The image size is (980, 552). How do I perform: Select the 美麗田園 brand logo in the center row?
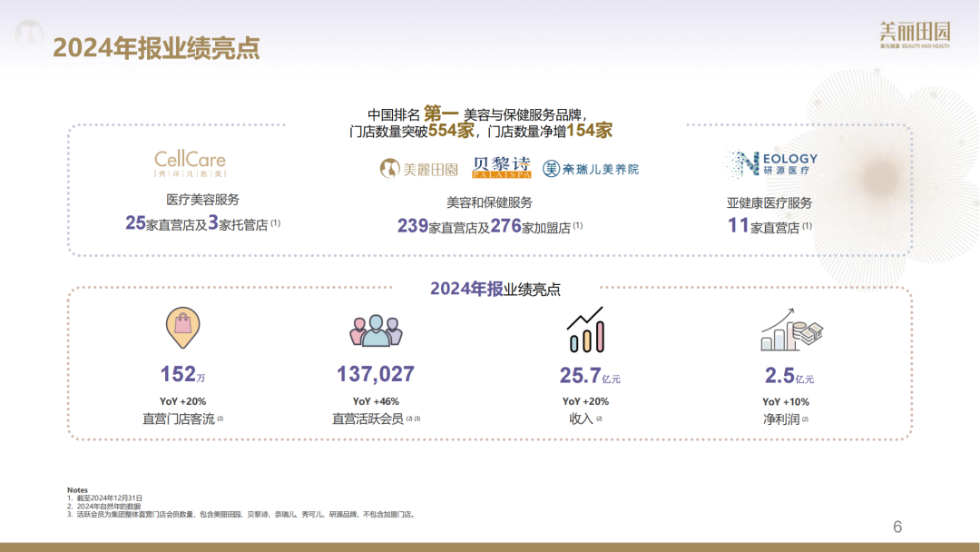click(418, 169)
